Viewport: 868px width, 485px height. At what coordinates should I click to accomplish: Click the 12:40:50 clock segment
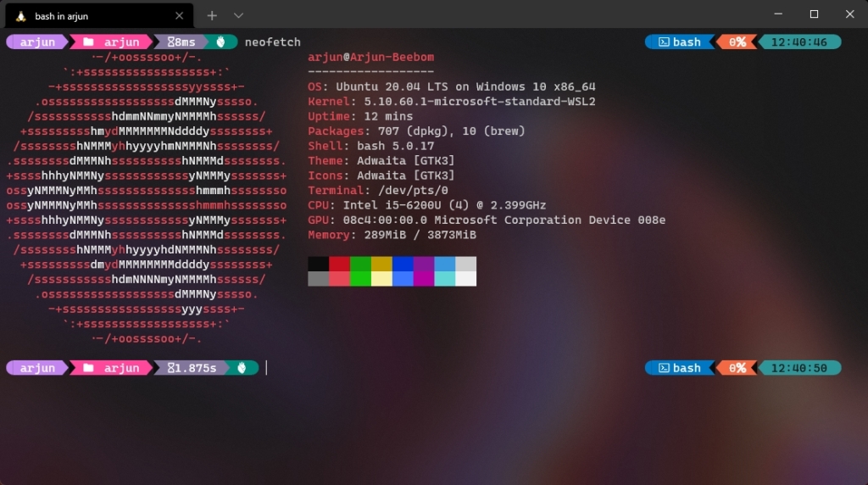pos(798,368)
